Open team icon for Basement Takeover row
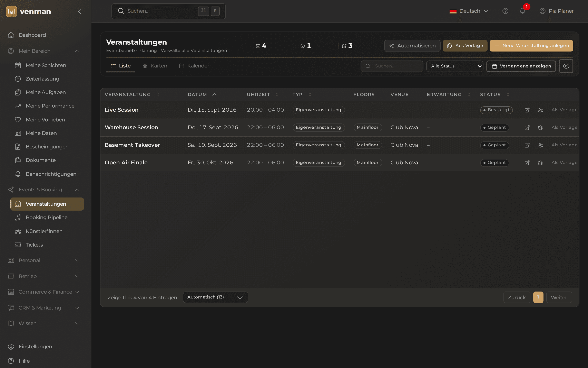Viewport: 588px width, 368px height. point(540,145)
